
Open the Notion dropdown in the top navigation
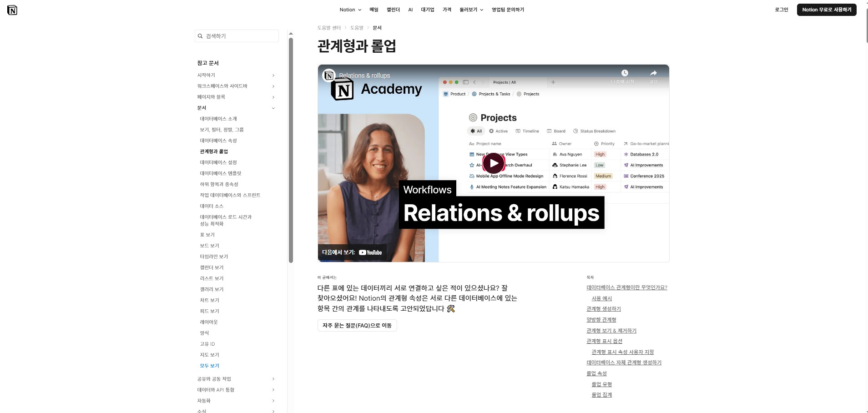(x=350, y=10)
